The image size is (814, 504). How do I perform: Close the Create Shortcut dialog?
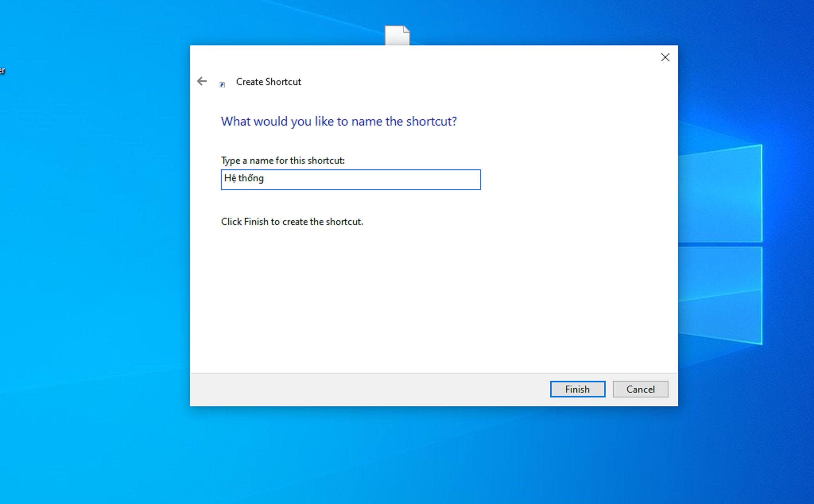pos(665,57)
